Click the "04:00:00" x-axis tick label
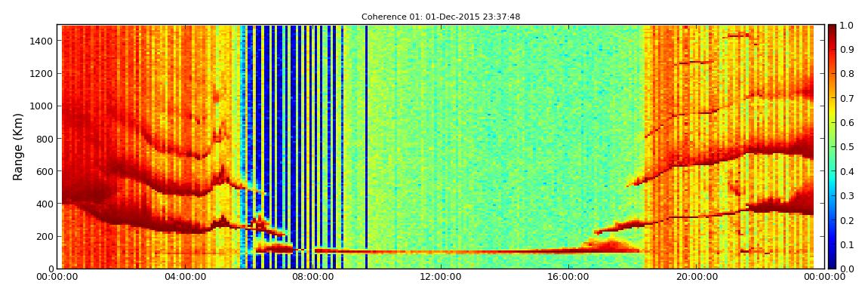The height and width of the screenshot is (307, 868). click(186, 277)
